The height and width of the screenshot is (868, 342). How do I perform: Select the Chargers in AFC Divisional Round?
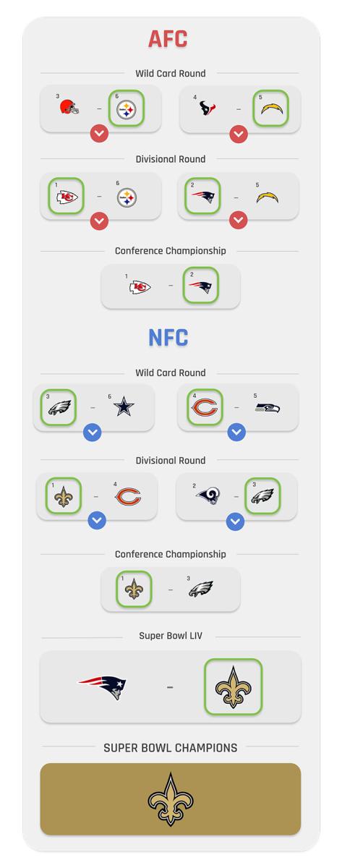[267, 197]
